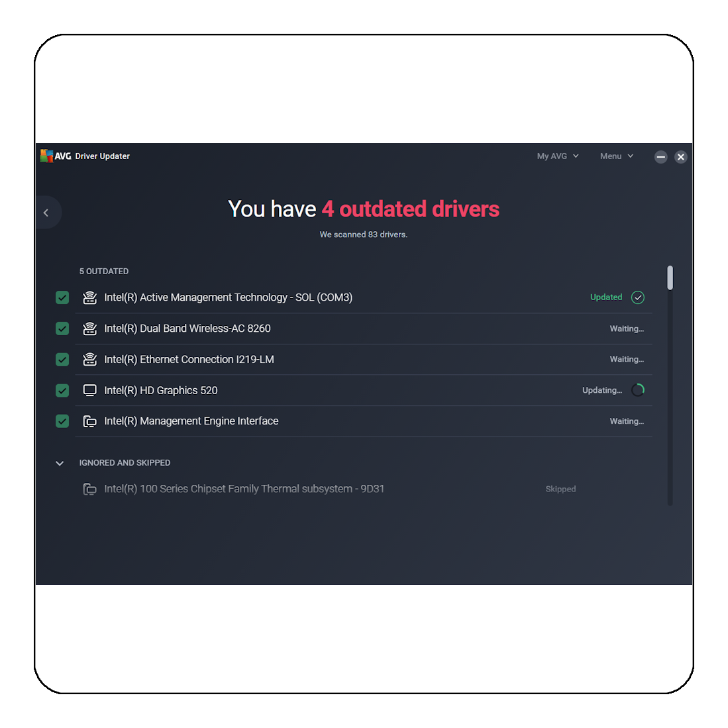The height and width of the screenshot is (728, 728).
Task: Uncheck Intel Ethernet Connection I219-LM
Action: pos(62,359)
